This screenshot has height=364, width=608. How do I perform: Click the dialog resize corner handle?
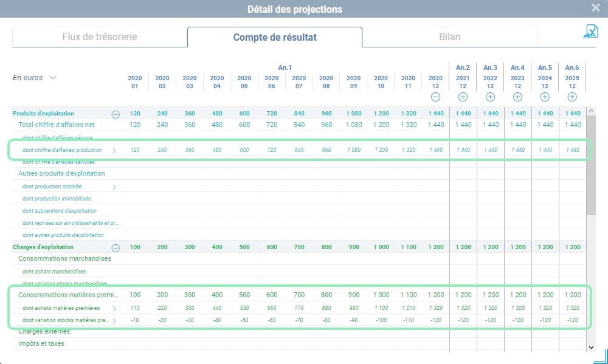601,357
